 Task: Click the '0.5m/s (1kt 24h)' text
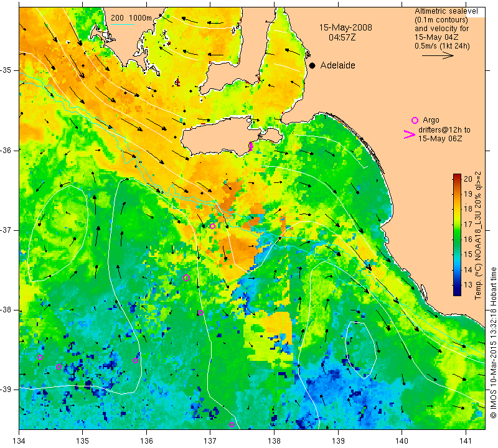click(442, 45)
